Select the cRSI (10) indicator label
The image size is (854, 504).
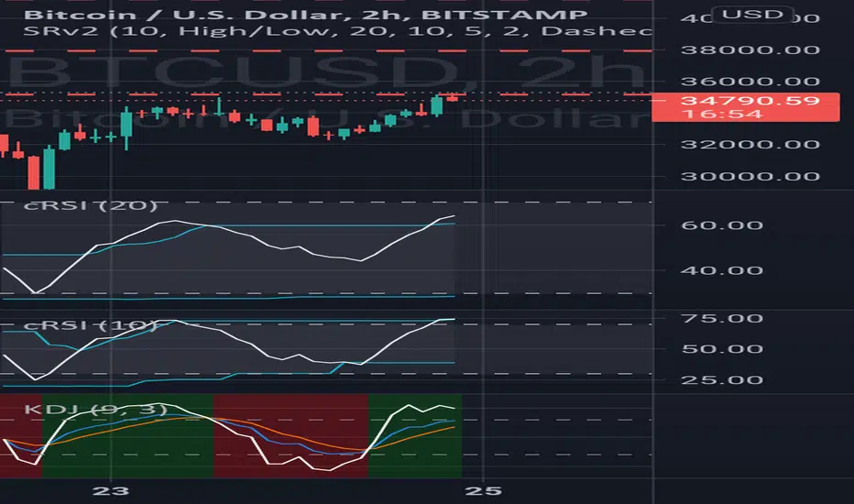pyautogui.click(x=91, y=325)
